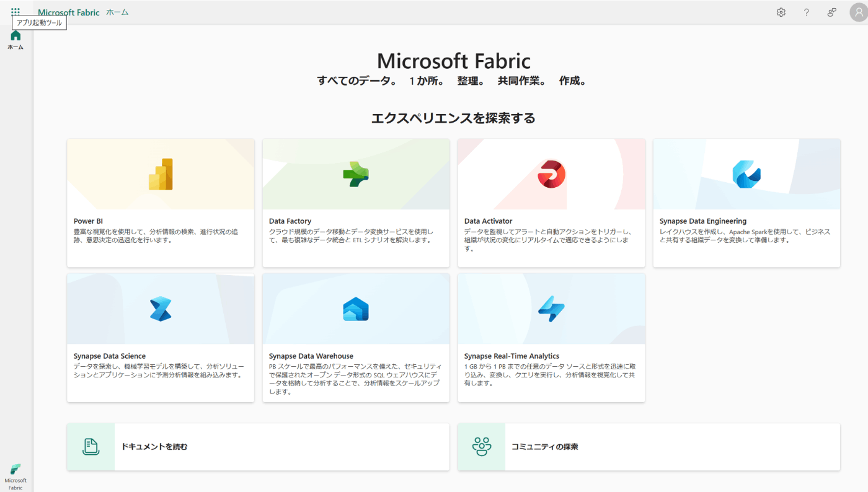Screen dimensions: 868x492
Task: Click the Synapse Data Warehouse description text
Action: (x=355, y=379)
